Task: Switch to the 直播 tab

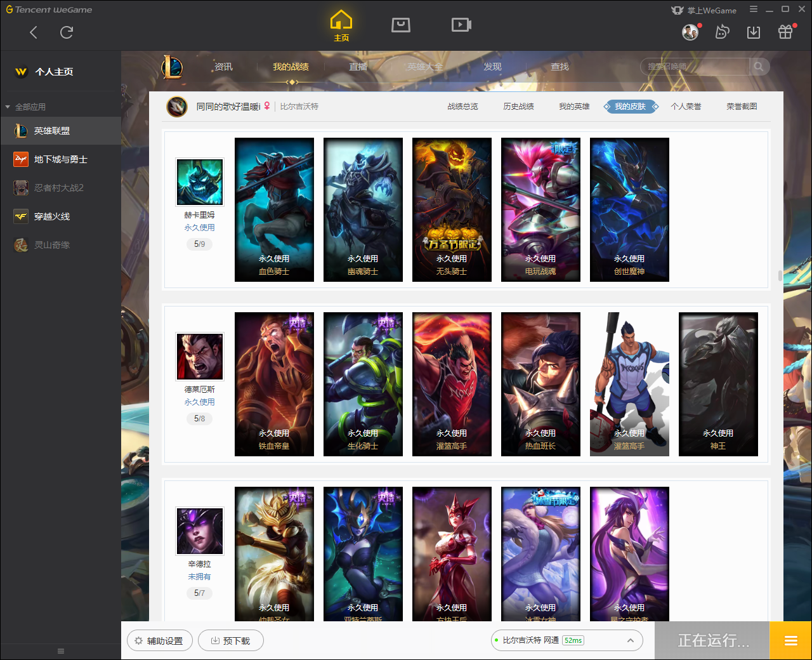Action: pyautogui.click(x=358, y=67)
